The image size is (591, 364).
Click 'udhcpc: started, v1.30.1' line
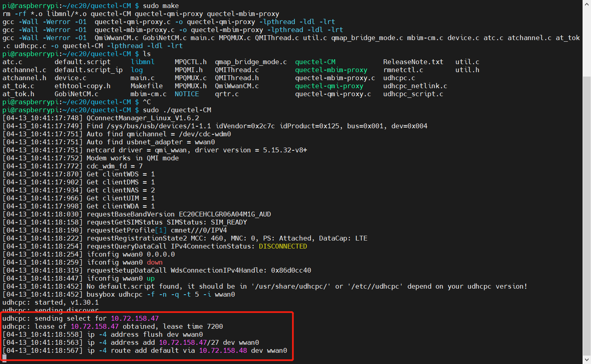coord(51,302)
